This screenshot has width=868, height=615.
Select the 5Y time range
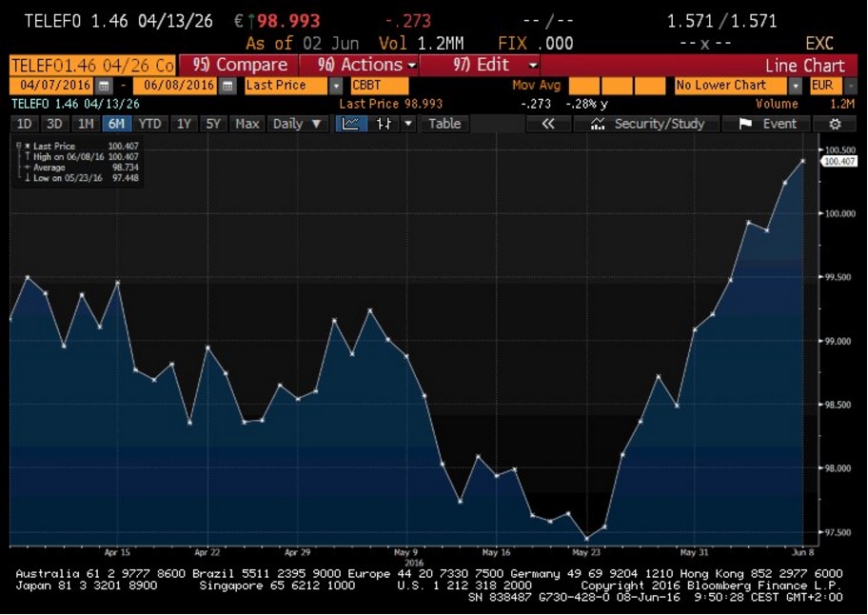coord(213,124)
